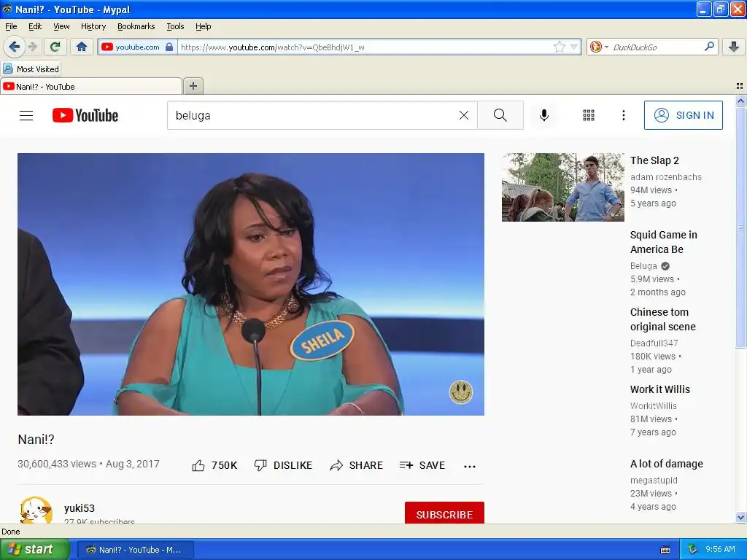Click the Deadfull347 channel name
747x560 pixels.
click(x=654, y=343)
